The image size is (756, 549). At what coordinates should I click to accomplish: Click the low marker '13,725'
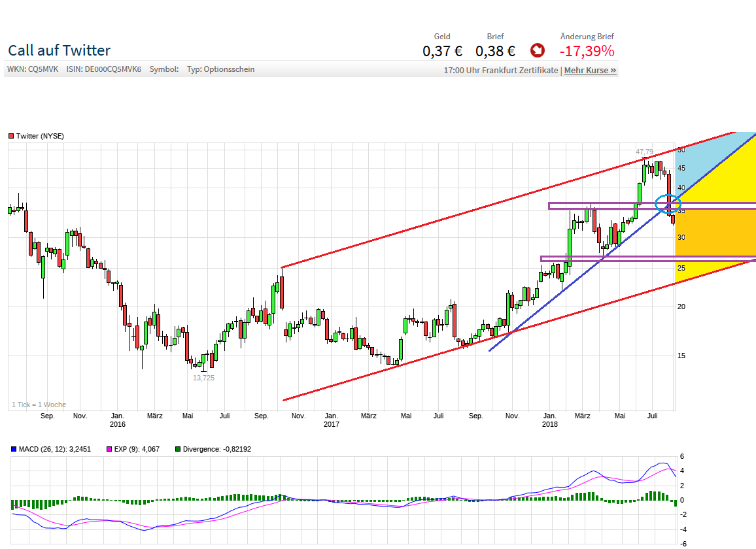pos(203,378)
